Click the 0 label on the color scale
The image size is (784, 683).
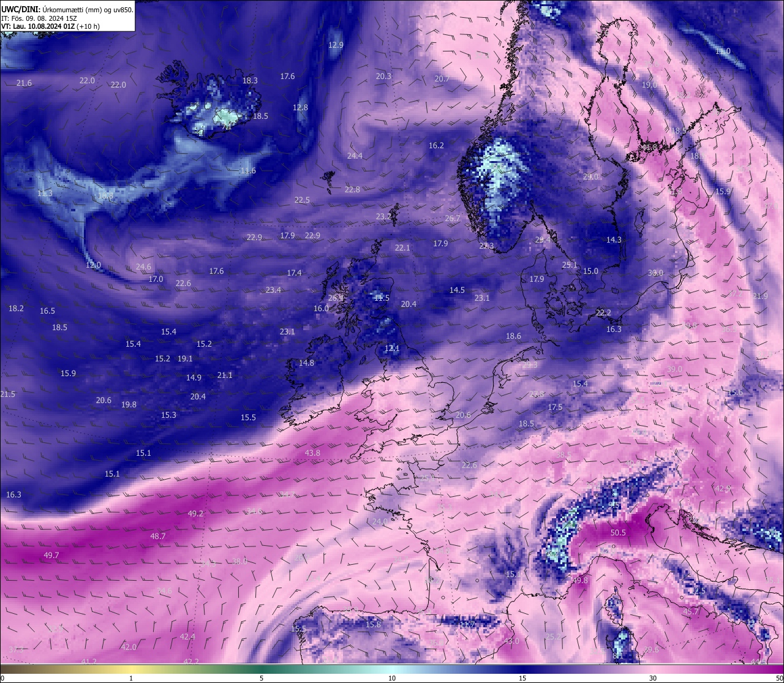2,678
